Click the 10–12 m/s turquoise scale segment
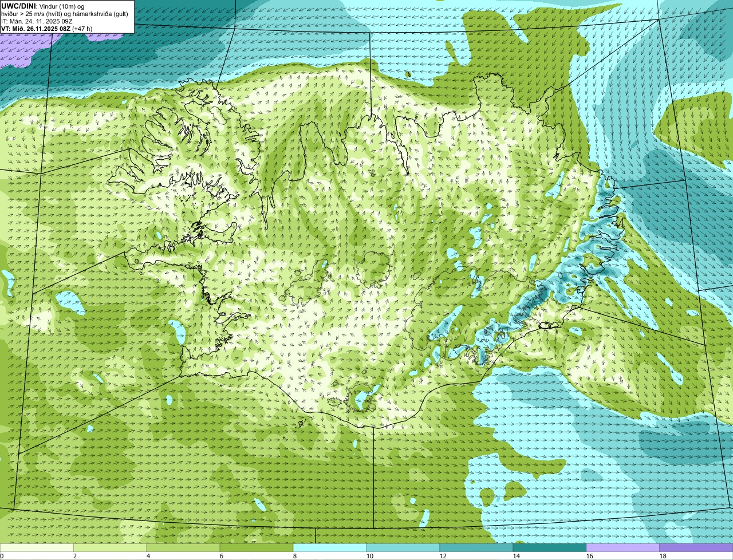The width and height of the screenshot is (733, 560). tap(403, 547)
